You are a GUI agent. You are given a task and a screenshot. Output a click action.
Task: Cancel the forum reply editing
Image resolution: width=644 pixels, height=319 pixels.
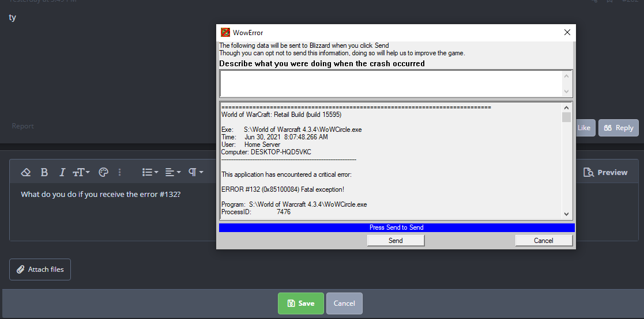[344, 303]
